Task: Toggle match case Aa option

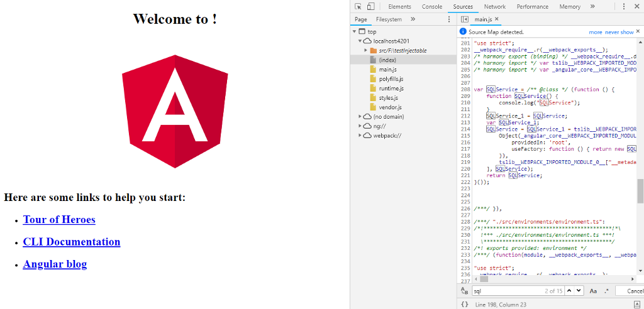Action: click(x=593, y=291)
